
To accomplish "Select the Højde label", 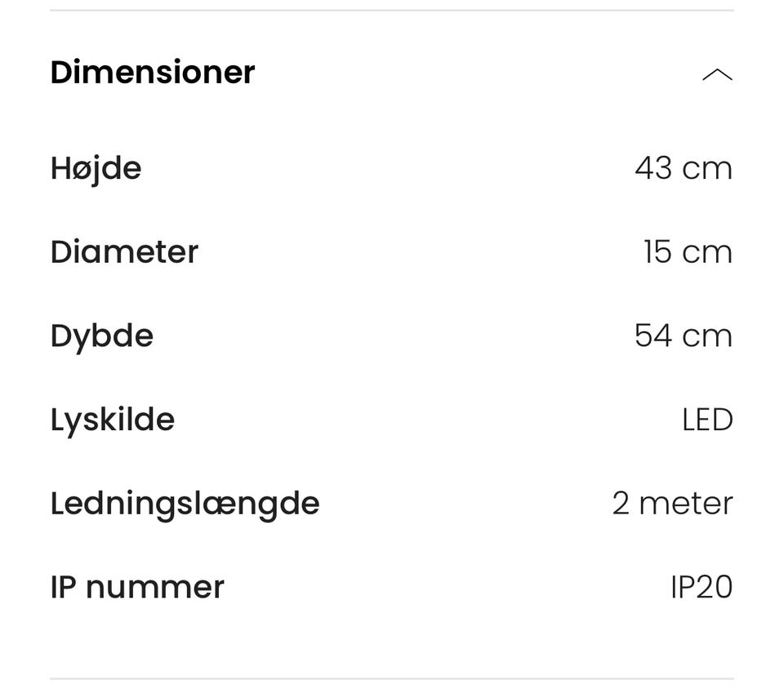I will point(96,169).
